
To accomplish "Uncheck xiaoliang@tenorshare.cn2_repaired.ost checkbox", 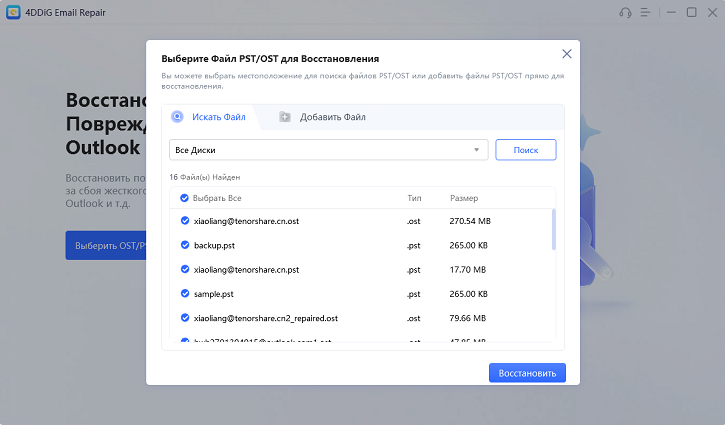I will [x=185, y=318].
